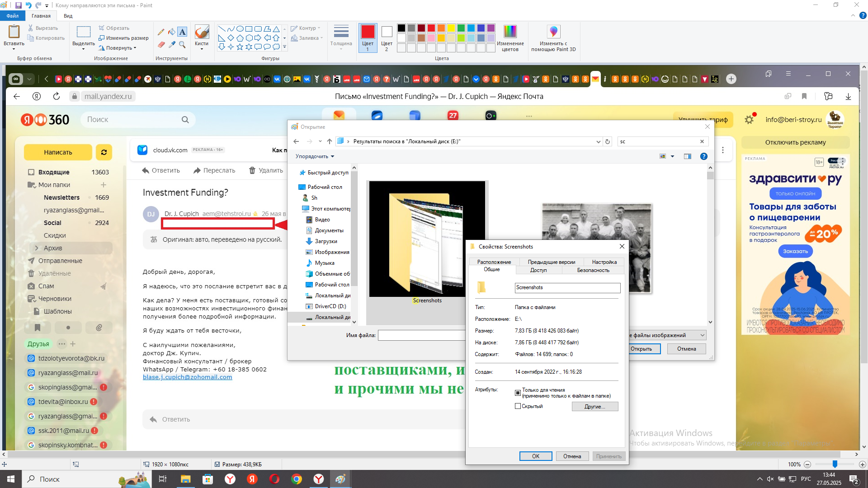Click the Доступ tab in pictured Properties dialog
This screenshot has width=868, height=488.
coord(538,270)
